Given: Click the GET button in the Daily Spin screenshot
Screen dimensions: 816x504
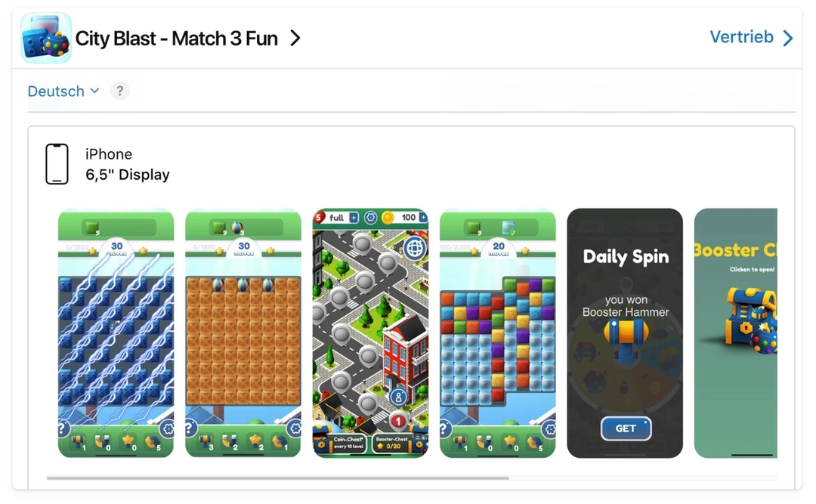Looking at the screenshot, I should coord(626,428).
